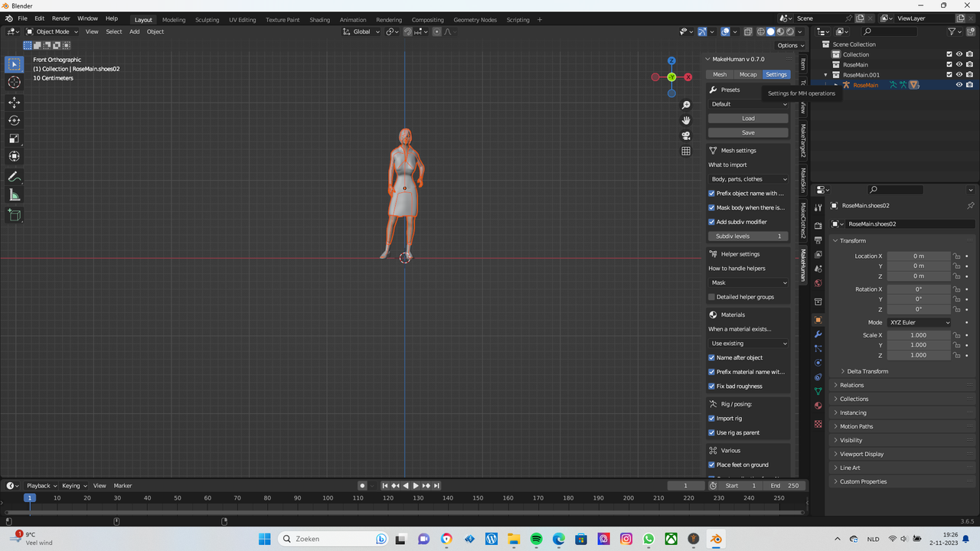Uncheck 'Import rig' checkbox
The width and height of the screenshot is (980, 551).
[711, 419]
